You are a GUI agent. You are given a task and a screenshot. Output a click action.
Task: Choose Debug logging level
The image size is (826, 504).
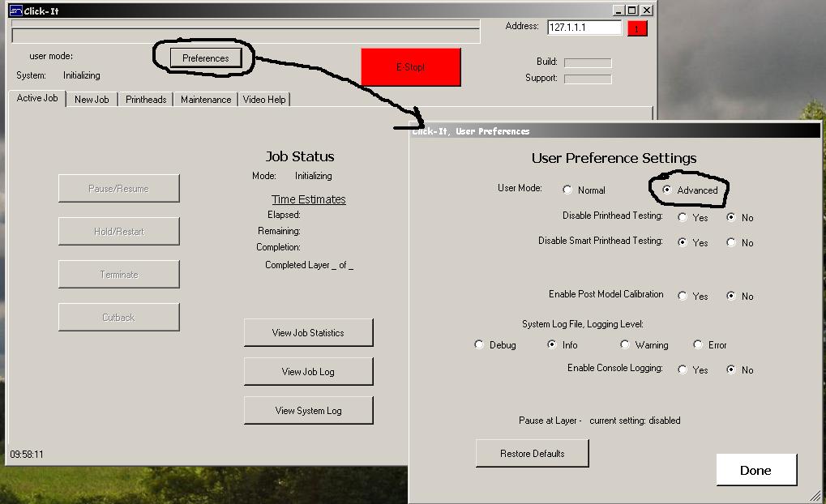point(479,344)
